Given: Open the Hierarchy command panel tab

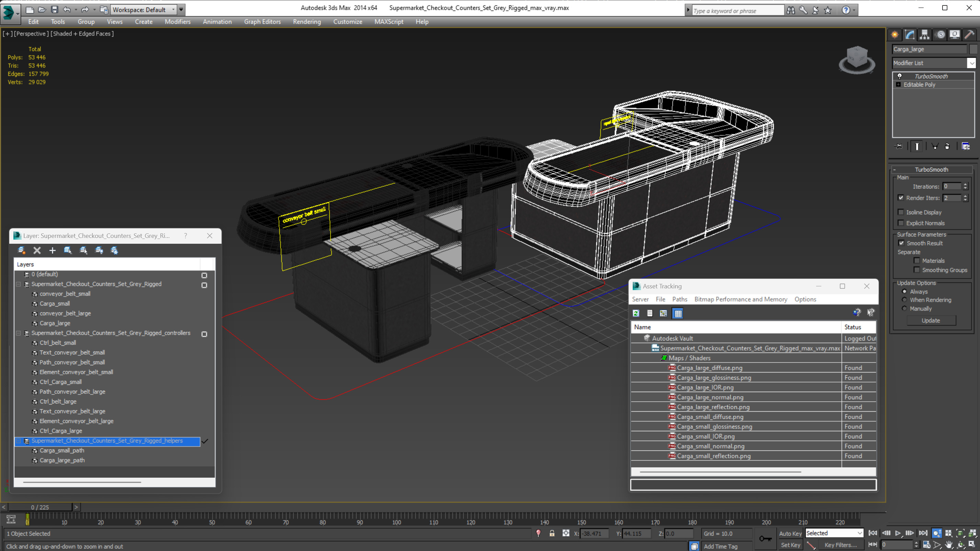Looking at the screenshot, I should 924,35.
